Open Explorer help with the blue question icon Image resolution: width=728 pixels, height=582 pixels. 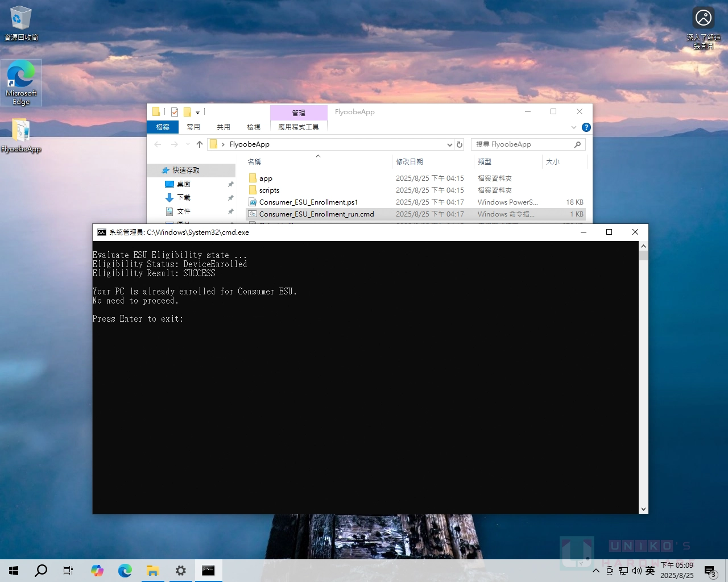click(x=586, y=127)
